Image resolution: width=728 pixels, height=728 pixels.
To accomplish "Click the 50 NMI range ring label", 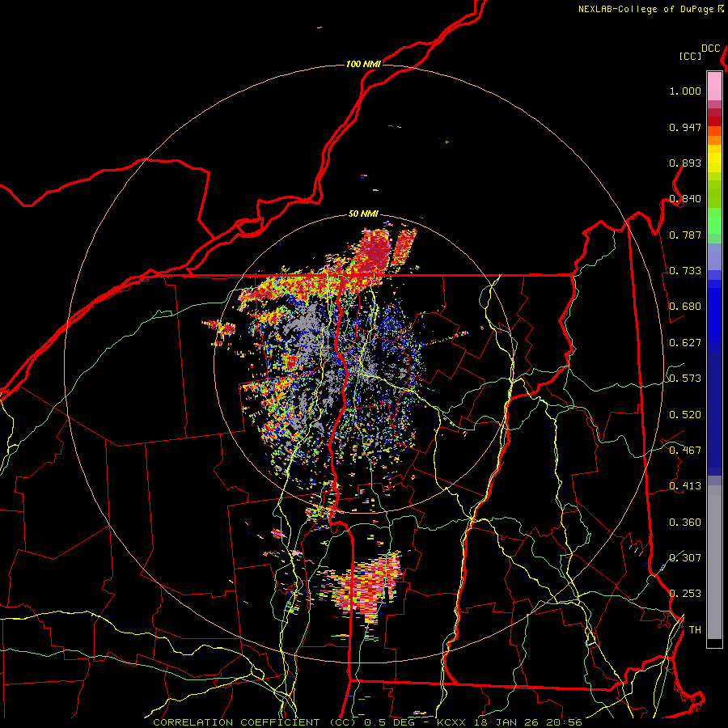I will [363, 214].
